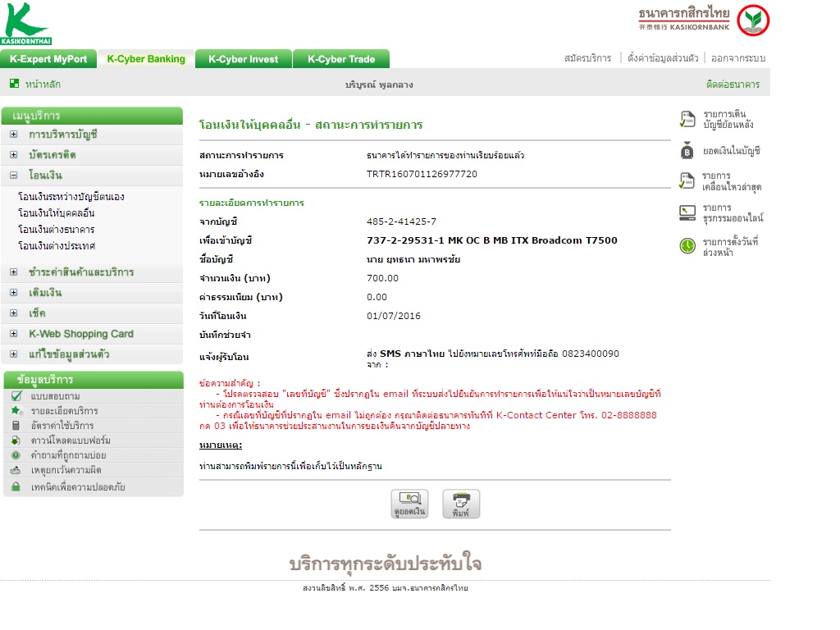Switch to the K-Expert MyPort tab

point(48,59)
